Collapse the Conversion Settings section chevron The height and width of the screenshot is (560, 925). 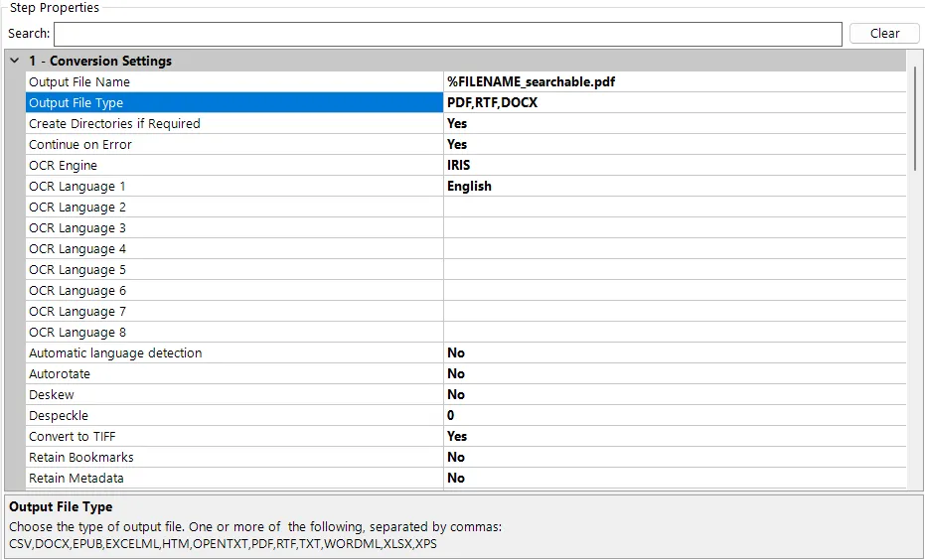point(14,62)
